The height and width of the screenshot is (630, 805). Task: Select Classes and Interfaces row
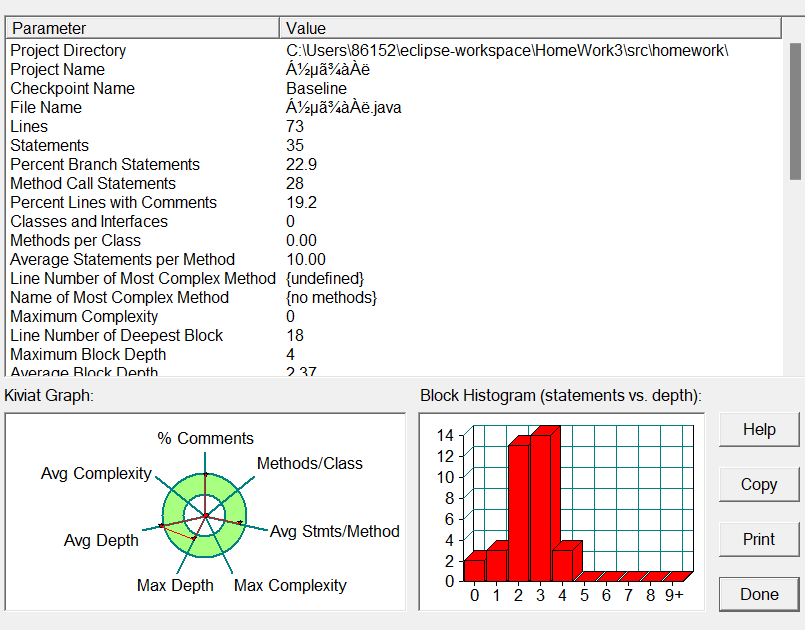[x=89, y=221]
